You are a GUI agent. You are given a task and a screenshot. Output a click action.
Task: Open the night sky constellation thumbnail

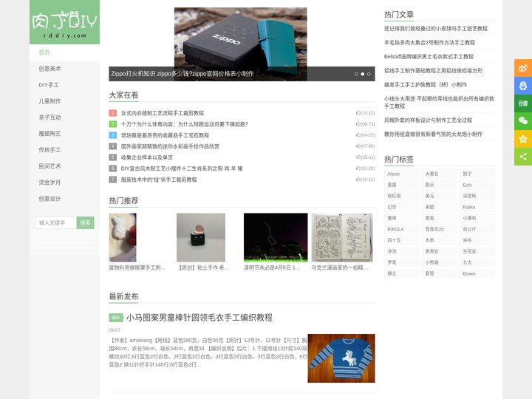tap(276, 237)
